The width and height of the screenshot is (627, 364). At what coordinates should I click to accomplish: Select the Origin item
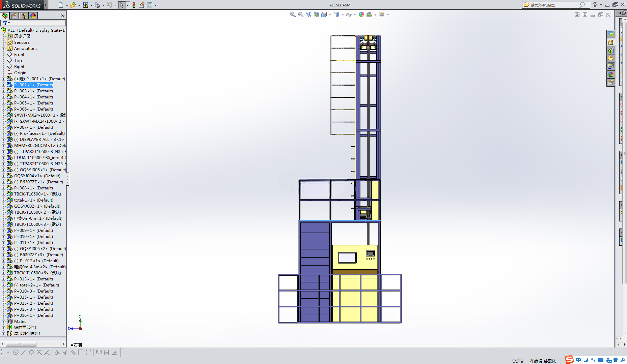click(x=20, y=73)
